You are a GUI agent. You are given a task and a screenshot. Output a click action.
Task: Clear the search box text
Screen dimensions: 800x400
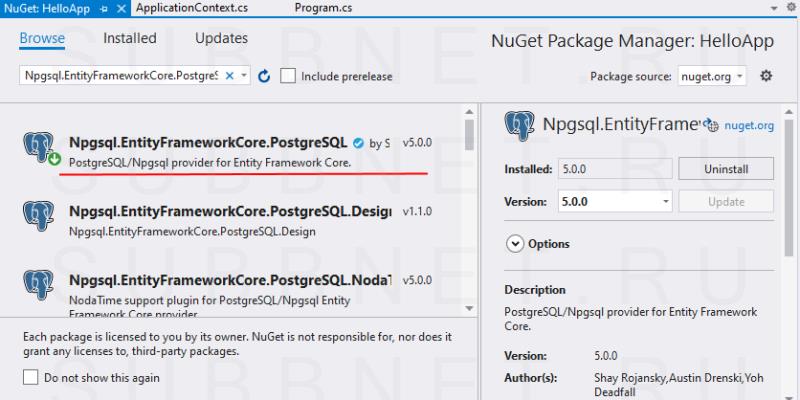(x=229, y=76)
